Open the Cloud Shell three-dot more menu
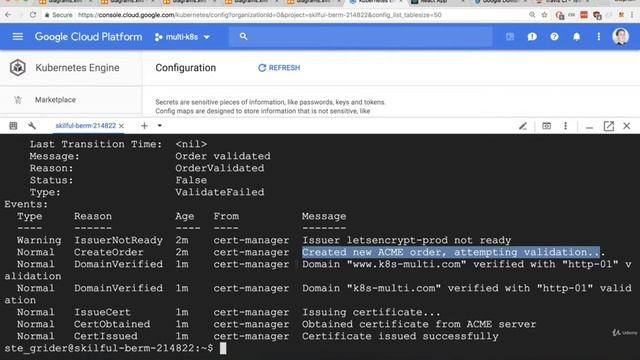Image resolution: width=640 pixels, height=360 pixels. (565, 126)
